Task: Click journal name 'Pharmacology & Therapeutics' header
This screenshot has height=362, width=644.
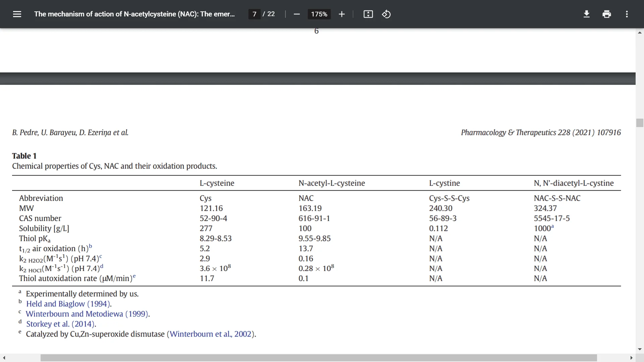Action: pos(508,132)
